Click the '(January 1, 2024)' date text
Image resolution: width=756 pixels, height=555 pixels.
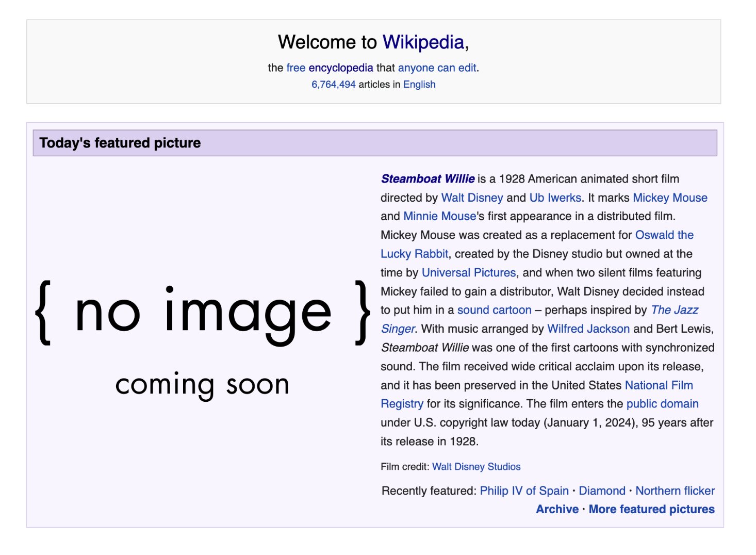tap(591, 423)
